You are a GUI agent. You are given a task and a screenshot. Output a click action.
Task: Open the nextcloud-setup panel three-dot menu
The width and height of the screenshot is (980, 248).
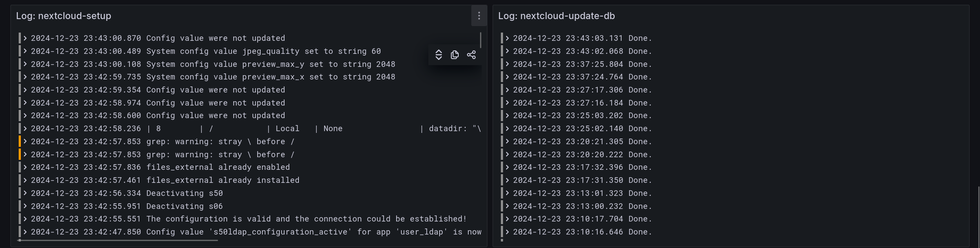point(479,16)
